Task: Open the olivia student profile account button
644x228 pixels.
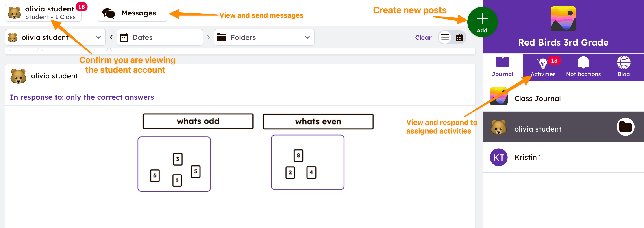Action: tap(43, 13)
